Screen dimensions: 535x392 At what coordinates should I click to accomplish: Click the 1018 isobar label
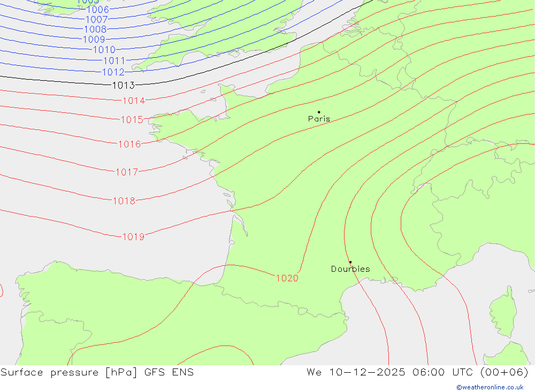click(124, 201)
